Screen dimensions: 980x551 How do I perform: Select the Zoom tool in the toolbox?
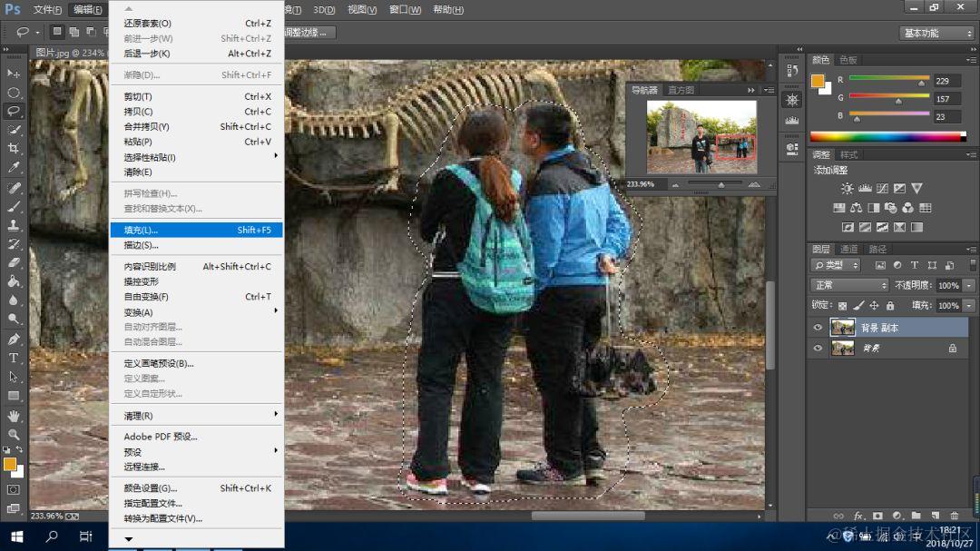[x=13, y=434]
